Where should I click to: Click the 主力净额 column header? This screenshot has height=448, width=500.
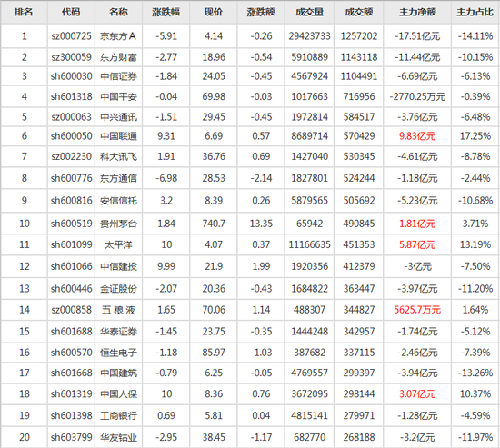point(417,12)
